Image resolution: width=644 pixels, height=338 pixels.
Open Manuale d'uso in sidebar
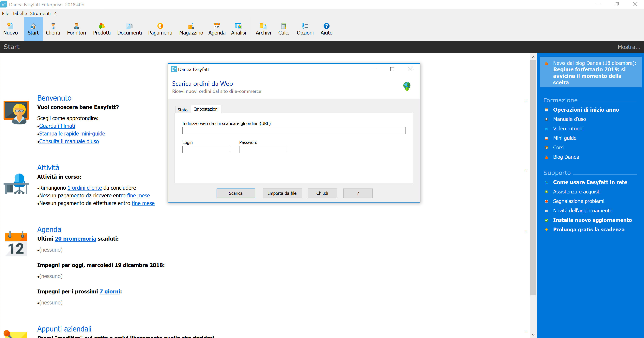569,119
